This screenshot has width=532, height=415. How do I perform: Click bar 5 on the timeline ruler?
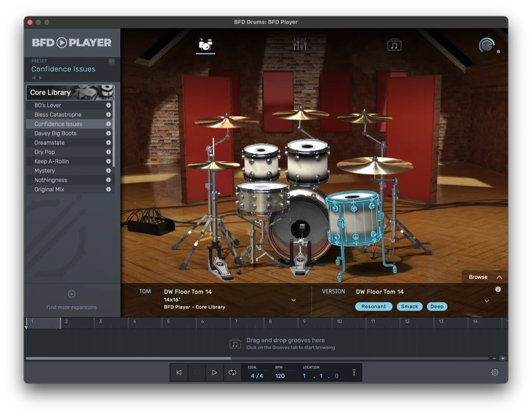click(168, 321)
